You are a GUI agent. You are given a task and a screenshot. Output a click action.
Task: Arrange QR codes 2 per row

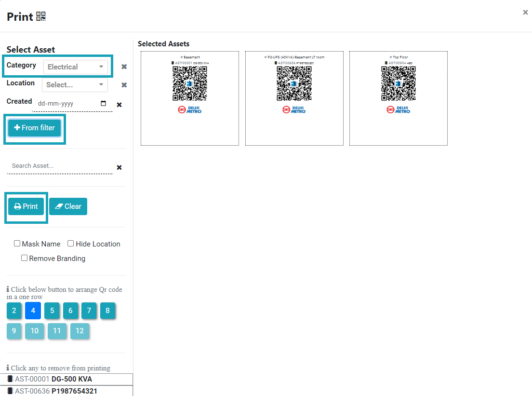(14, 311)
